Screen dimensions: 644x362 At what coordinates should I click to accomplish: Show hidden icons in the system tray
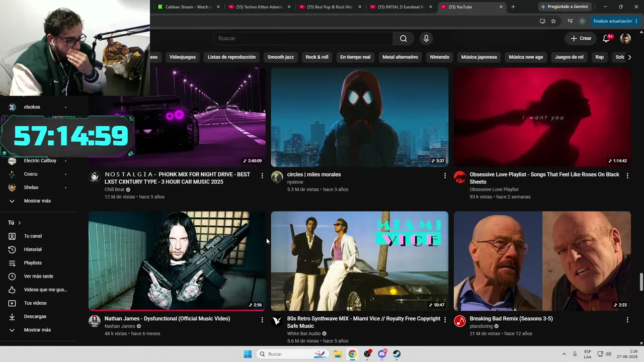coord(564,354)
